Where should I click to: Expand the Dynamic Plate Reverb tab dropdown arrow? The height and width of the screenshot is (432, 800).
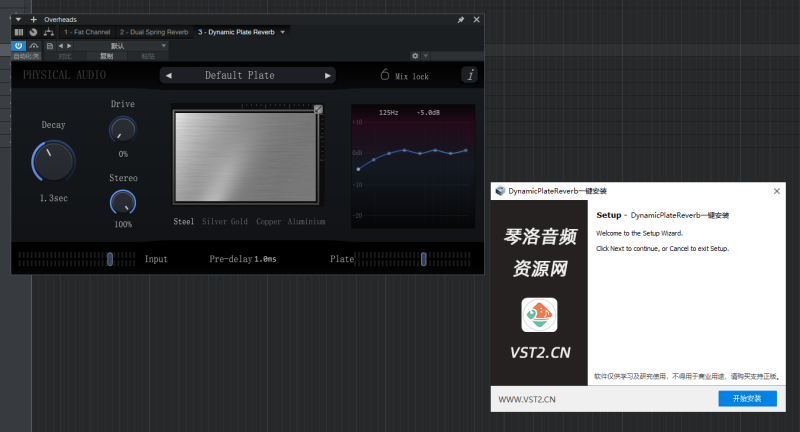(283, 32)
